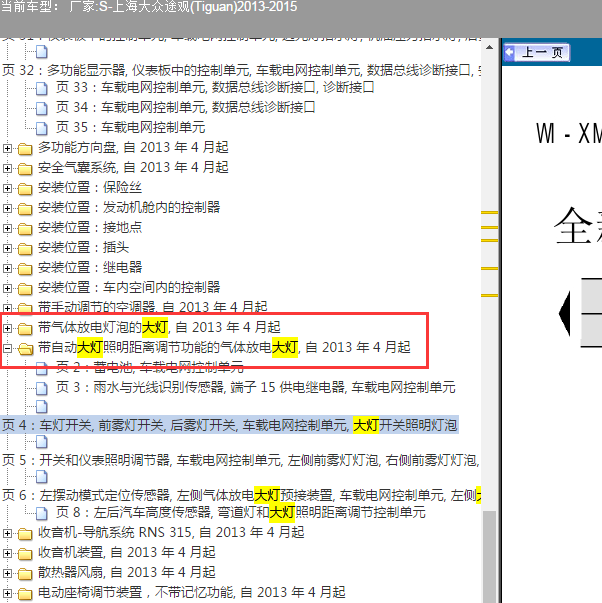Open 页 32：多功能显示器 entry

[241, 70]
